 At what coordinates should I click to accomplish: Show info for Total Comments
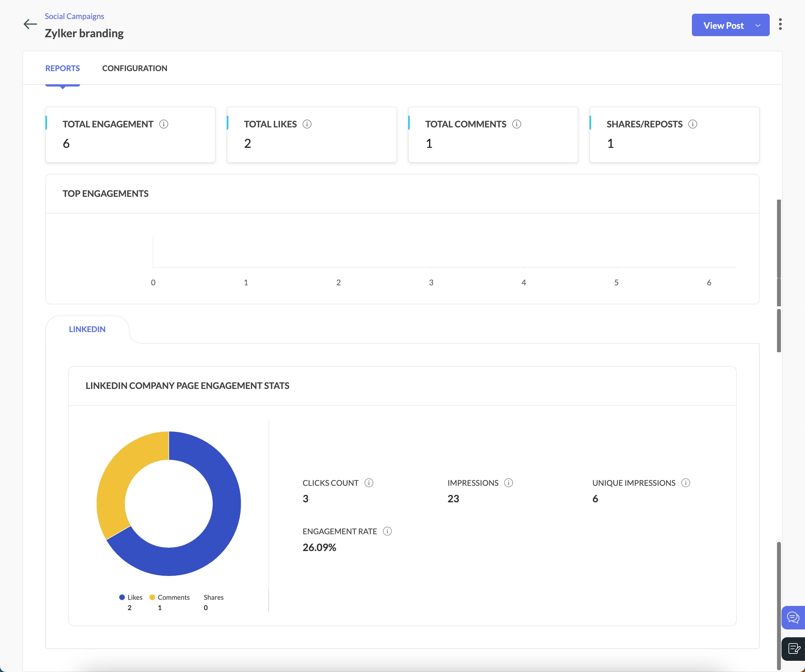[x=517, y=124]
